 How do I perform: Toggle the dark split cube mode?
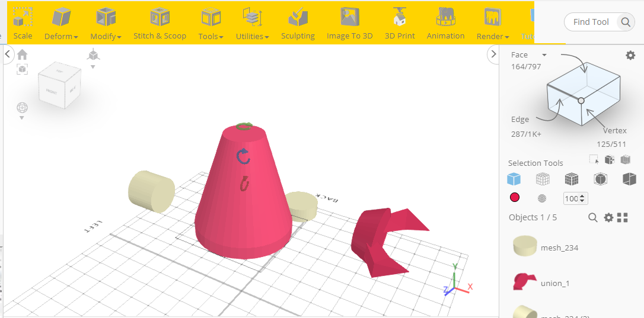point(629,179)
